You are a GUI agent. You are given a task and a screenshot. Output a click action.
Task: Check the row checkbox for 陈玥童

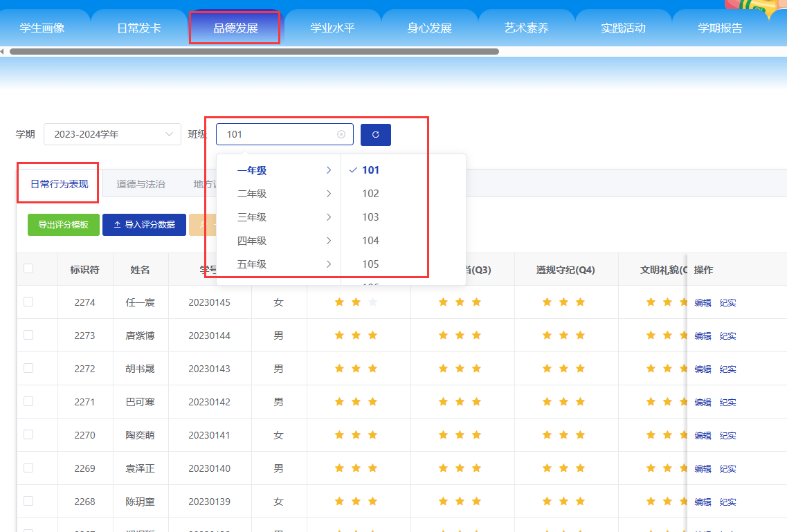click(28, 501)
